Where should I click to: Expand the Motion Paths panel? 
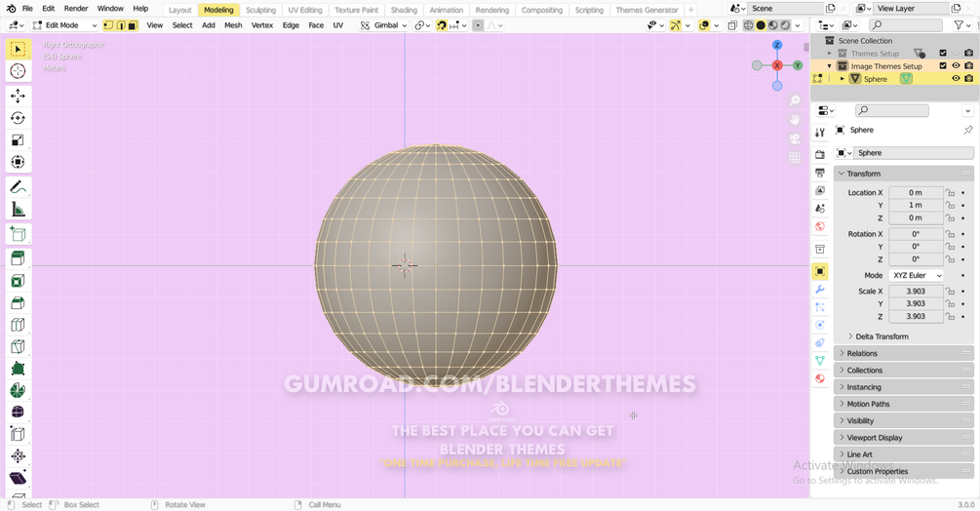(x=904, y=404)
